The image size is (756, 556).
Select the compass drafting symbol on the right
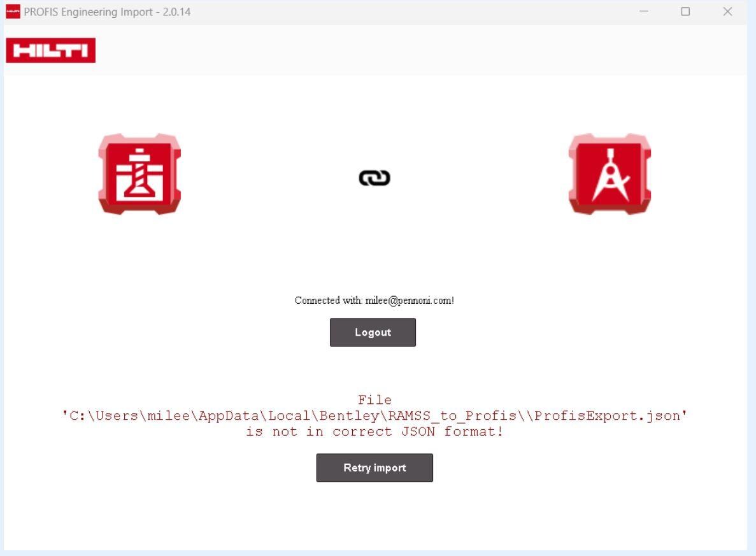610,175
